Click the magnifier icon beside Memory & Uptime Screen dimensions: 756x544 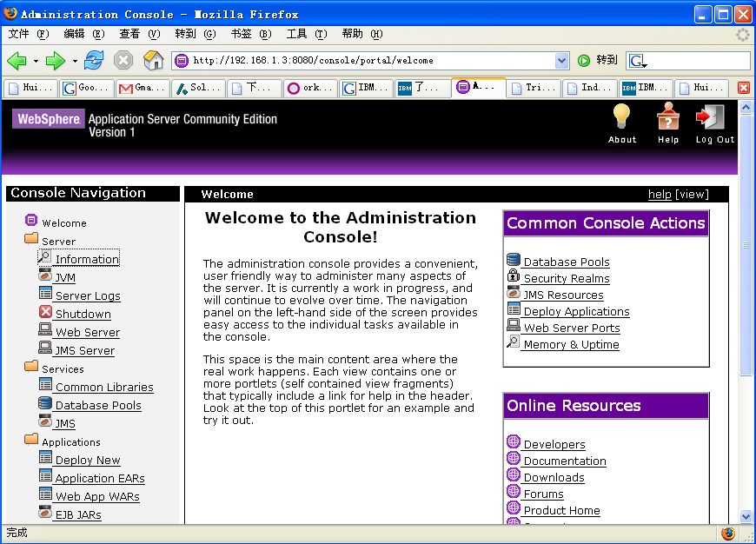tap(514, 342)
